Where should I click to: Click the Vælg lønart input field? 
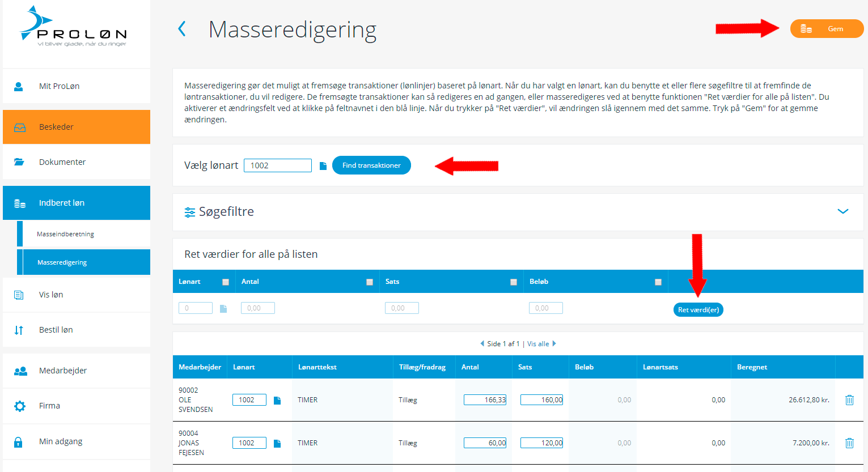coord(278,165)
